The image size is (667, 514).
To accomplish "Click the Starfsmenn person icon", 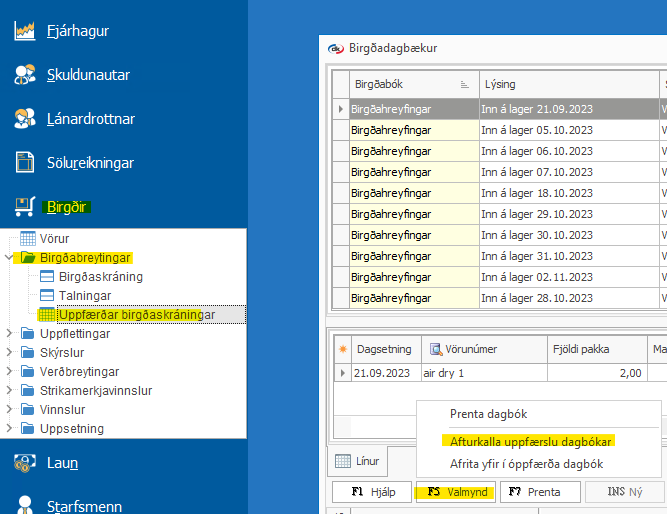I will pos(25,505).
